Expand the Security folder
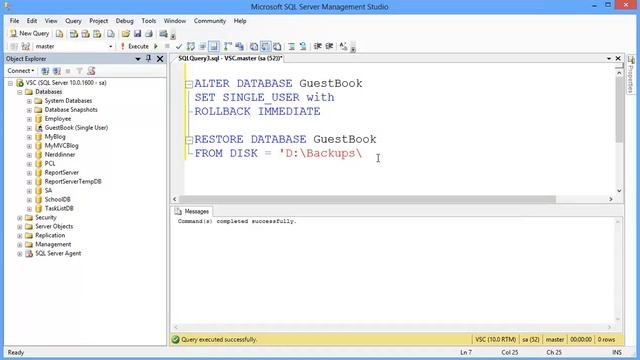Screen dimensions: 640x360 [x=20, y=218]
